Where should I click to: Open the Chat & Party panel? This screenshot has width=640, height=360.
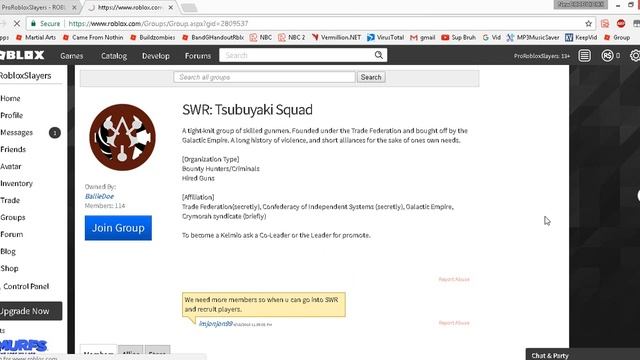pyautogui.click(x=582, y=355)
